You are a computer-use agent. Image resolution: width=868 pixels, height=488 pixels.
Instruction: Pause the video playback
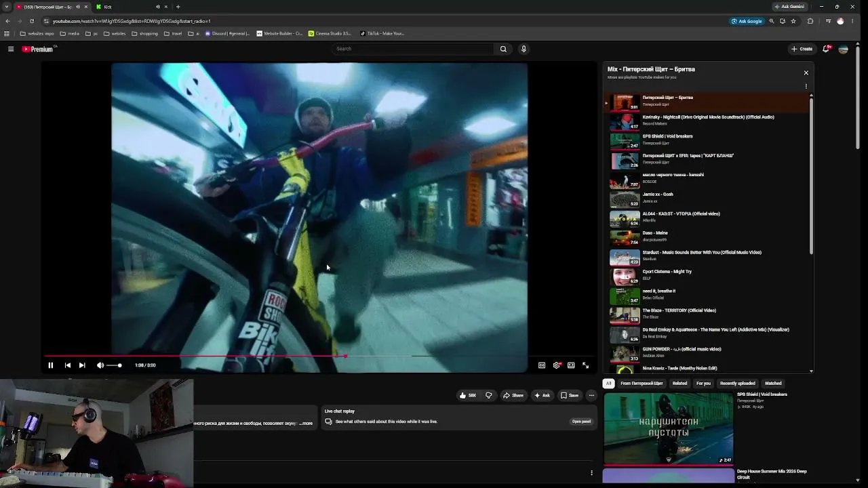(x=50, y=365)
